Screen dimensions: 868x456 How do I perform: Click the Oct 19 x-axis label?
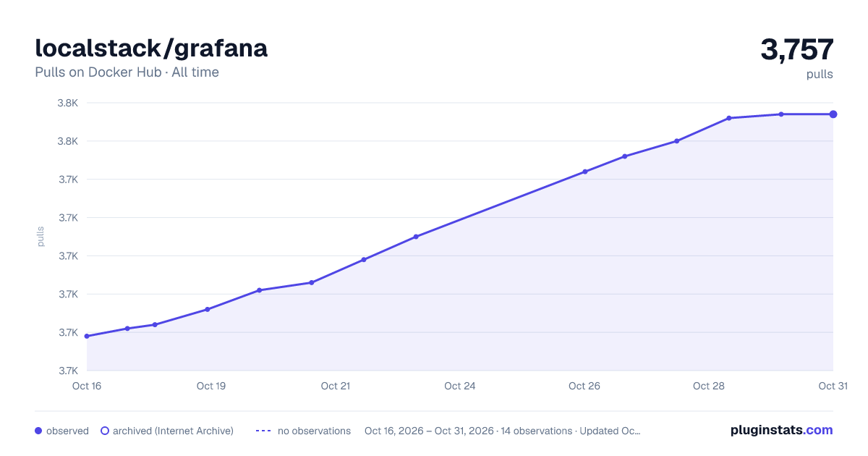[x=211, y=386]
